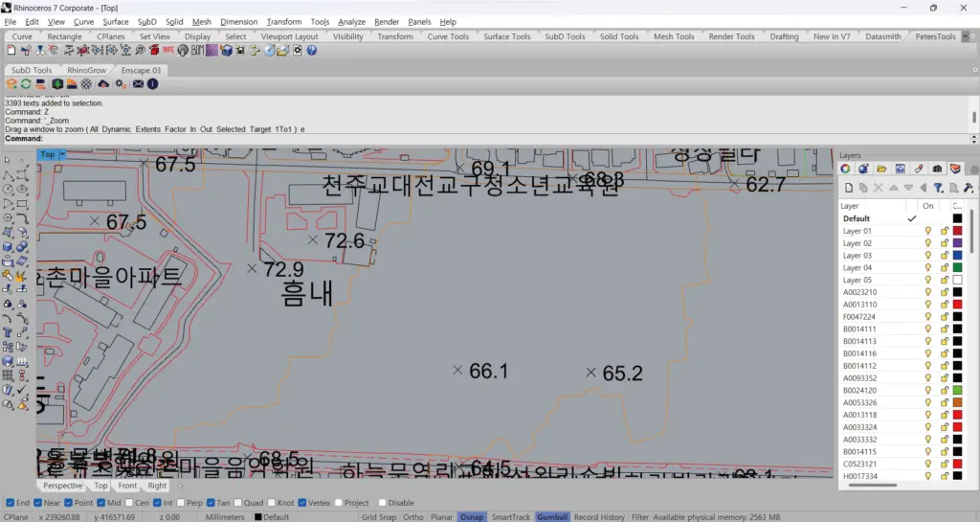Toggle Osnap in status bar
The image size is (980, 522).
[472, 517]
